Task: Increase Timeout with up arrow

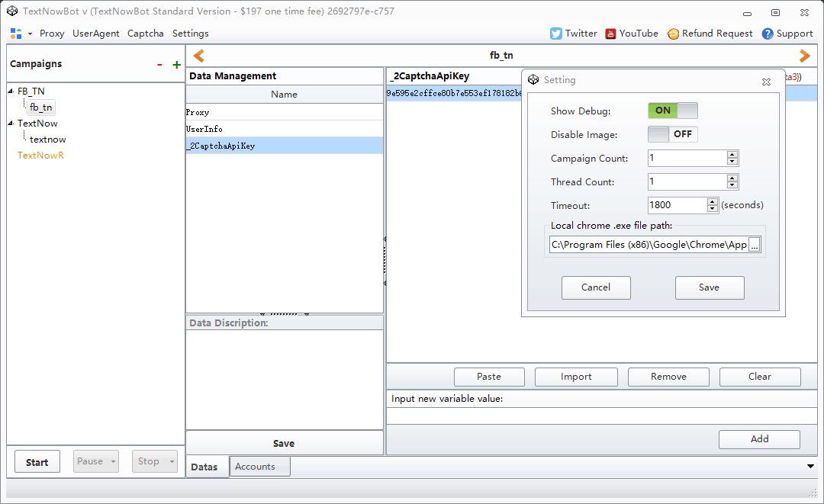Action: (x=712, y=201)
